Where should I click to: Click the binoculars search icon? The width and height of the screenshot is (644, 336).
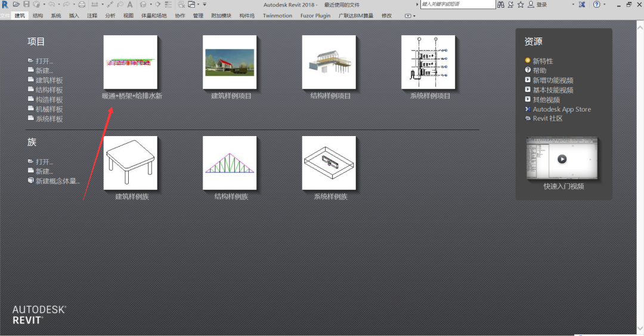pyautogui.click(x=501, y=5)
